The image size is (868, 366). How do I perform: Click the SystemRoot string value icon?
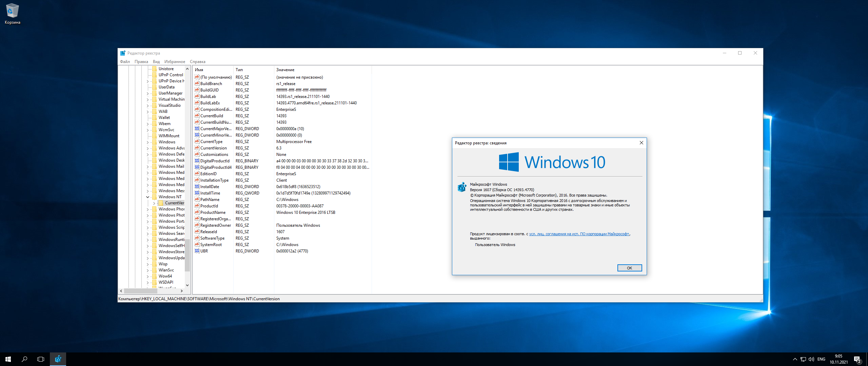coord(197,245)
